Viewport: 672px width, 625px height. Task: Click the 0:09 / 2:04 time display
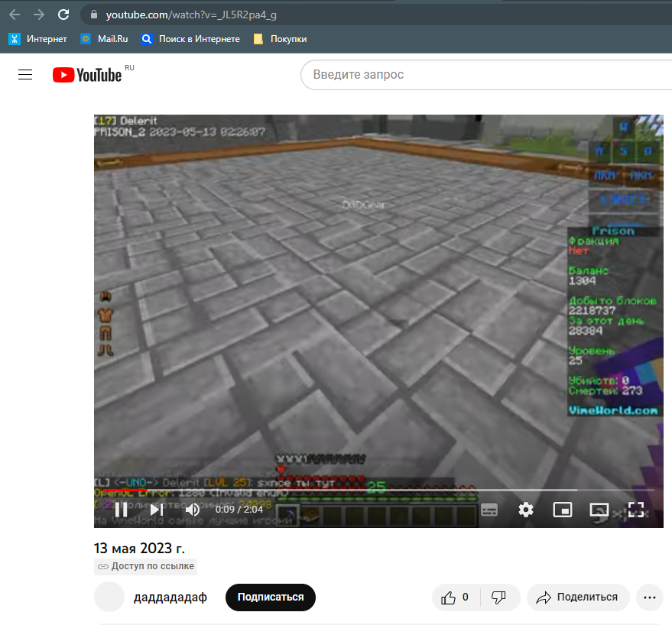(239, 510)
